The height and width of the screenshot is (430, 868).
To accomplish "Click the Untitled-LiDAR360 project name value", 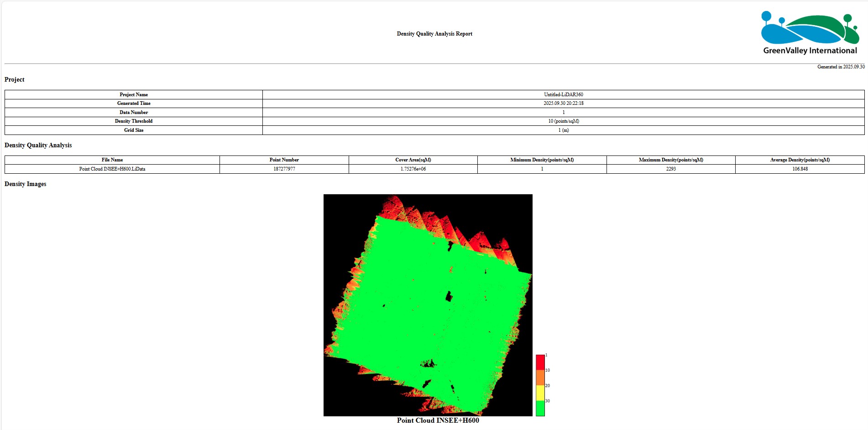I will [563, 94].
